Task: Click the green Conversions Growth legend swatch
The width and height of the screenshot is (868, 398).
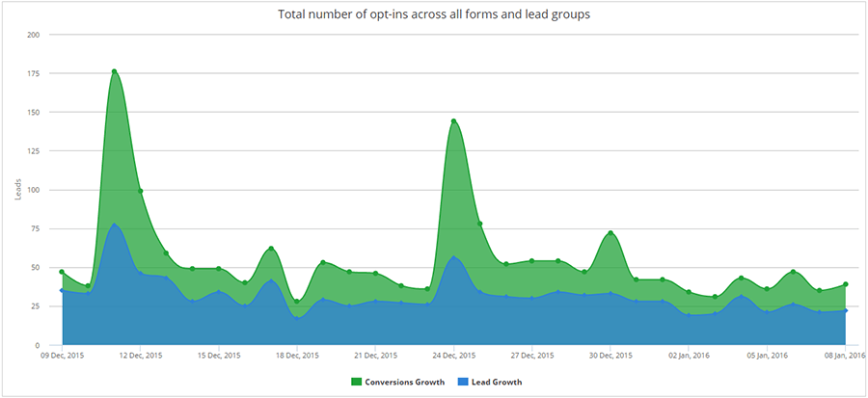Action: [x=356, y=382]
